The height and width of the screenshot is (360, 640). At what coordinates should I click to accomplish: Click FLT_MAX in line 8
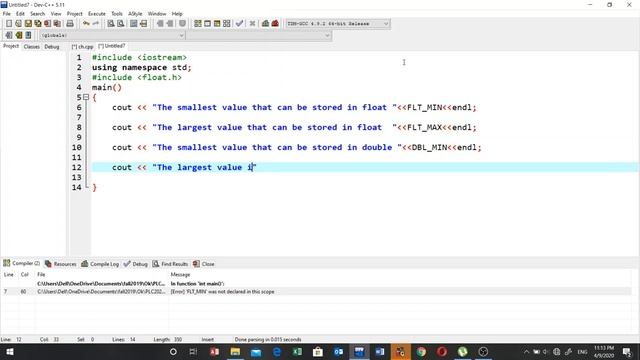pos(424,127)
